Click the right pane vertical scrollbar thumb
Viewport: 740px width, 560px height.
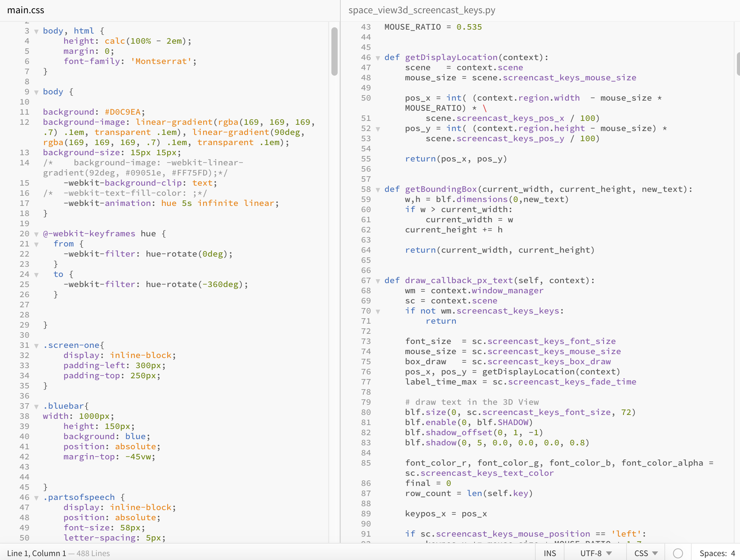[738, 64]
